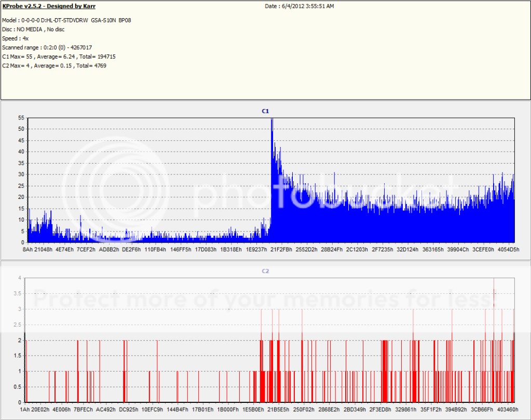The height and width of the screenshot is (420, 531).
Task: Click the 403460h label on C2 x-axis
Action: (x=502, y=410)
